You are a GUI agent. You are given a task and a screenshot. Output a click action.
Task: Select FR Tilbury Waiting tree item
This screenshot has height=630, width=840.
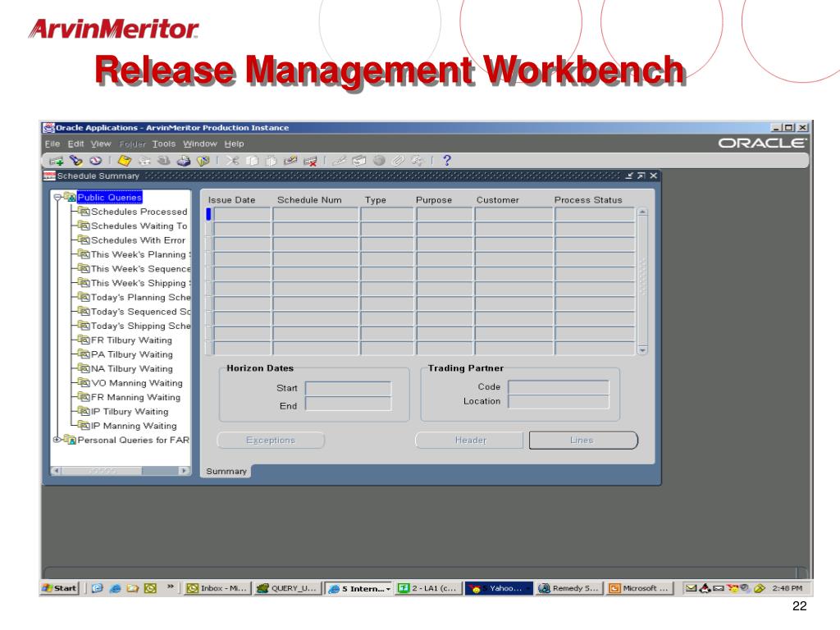click(131, 340)
